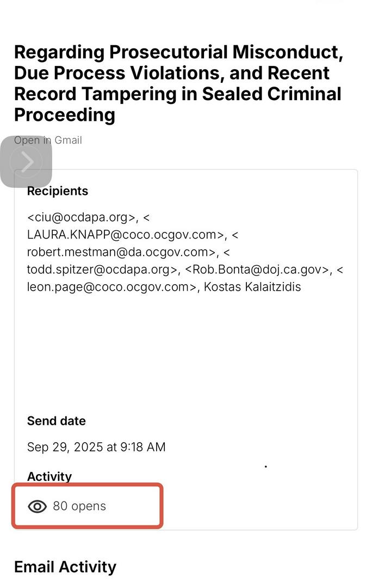Click the 'Recipients' heading
The height and width of the screenshot is (588, 372).
57,191
